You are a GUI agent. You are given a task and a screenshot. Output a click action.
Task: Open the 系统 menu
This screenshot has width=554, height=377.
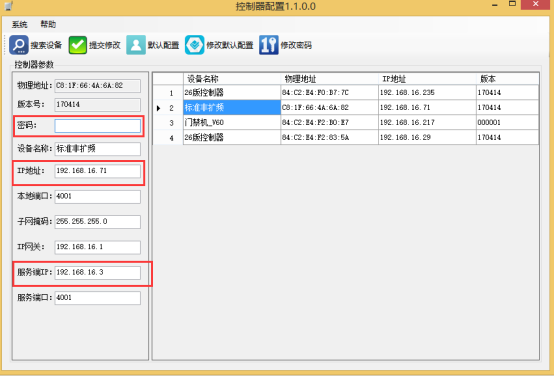click(19, 24)
